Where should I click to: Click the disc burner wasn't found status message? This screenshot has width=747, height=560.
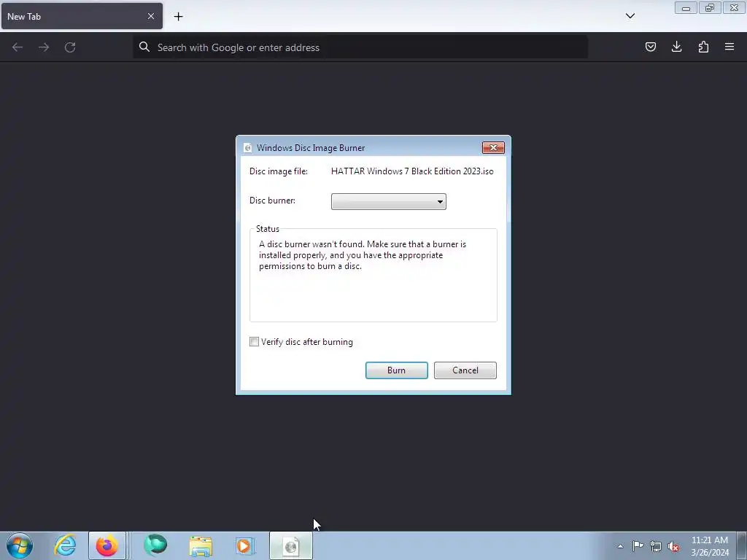coord(363,254)
